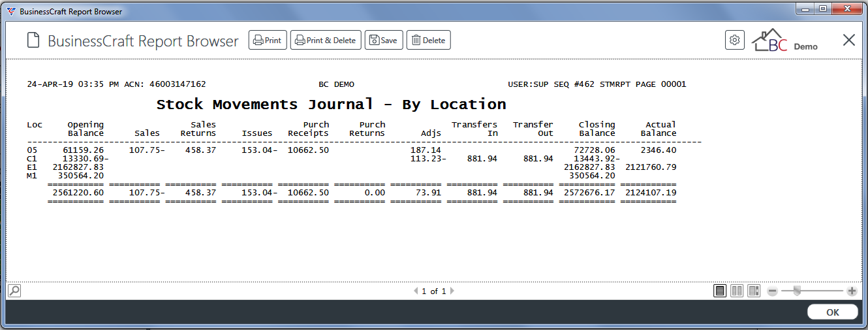Click adjustment value 113.23-
The height and width of the screenshot is (330, 868).
tap(428, 159)
